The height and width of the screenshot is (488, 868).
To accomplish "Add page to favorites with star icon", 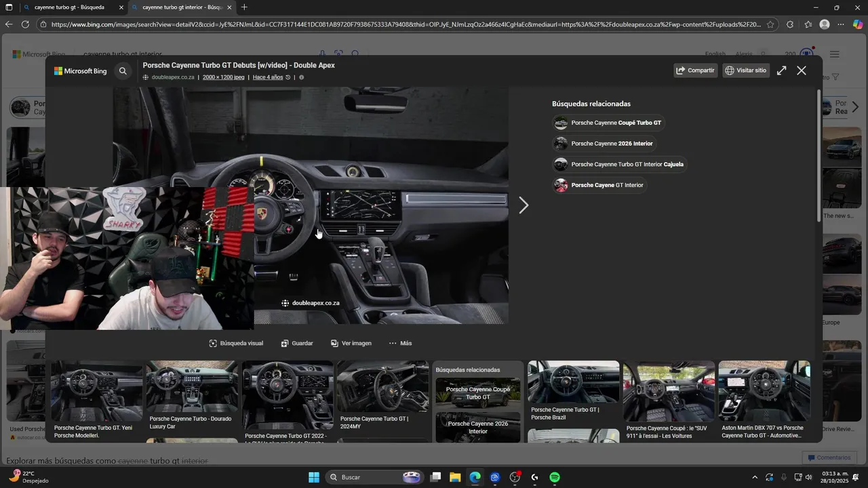I will (770, 24).
